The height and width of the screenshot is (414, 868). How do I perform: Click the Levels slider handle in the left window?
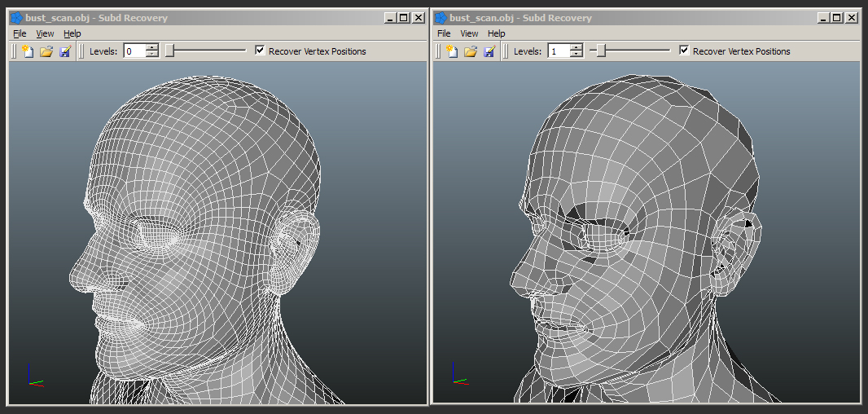coord(169,51)
